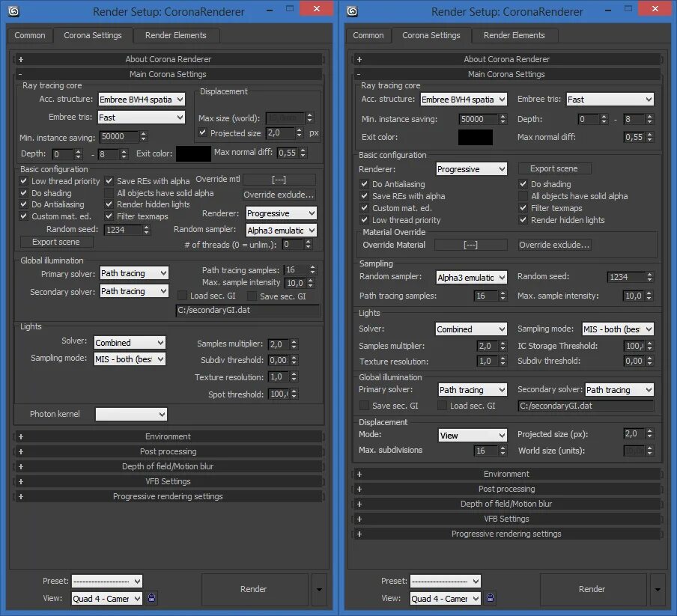677x616 pixels.
Task: Click Override Material slot in right window
Action: 470,245
